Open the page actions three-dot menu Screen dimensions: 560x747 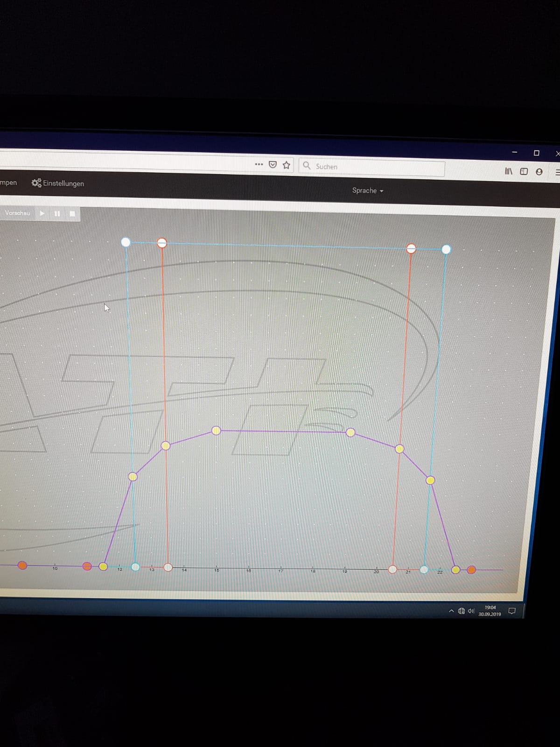click(x=259, y=164)
